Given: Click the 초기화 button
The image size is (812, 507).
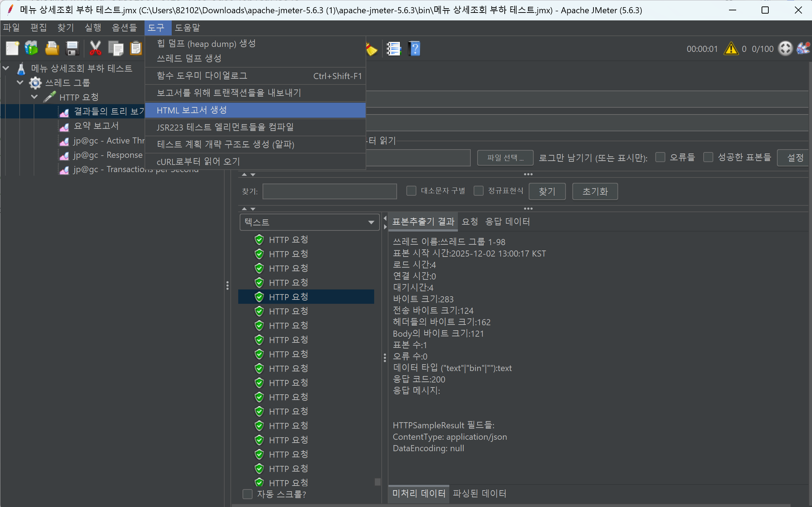Looking at the screenshot, I should point(595,191).
